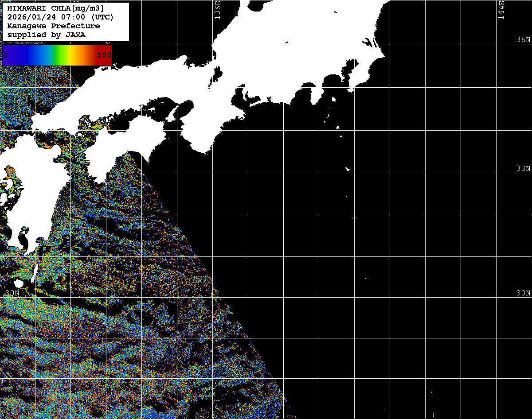Click the 144E longitude label

[501, 10]
